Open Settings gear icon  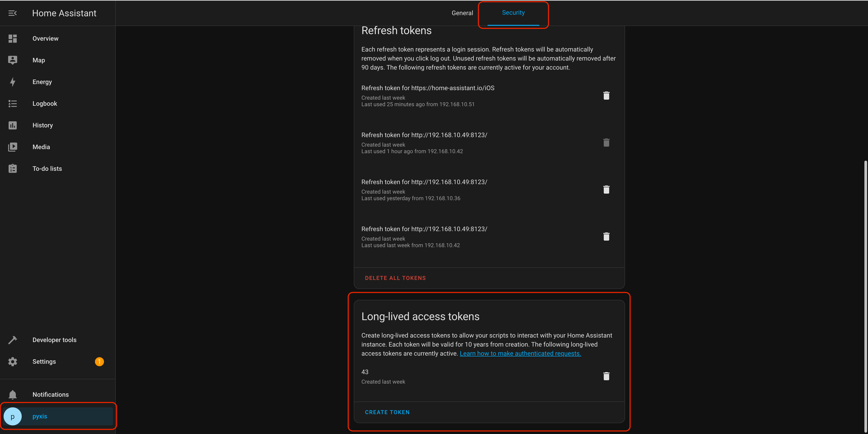(x=12, y=362)
